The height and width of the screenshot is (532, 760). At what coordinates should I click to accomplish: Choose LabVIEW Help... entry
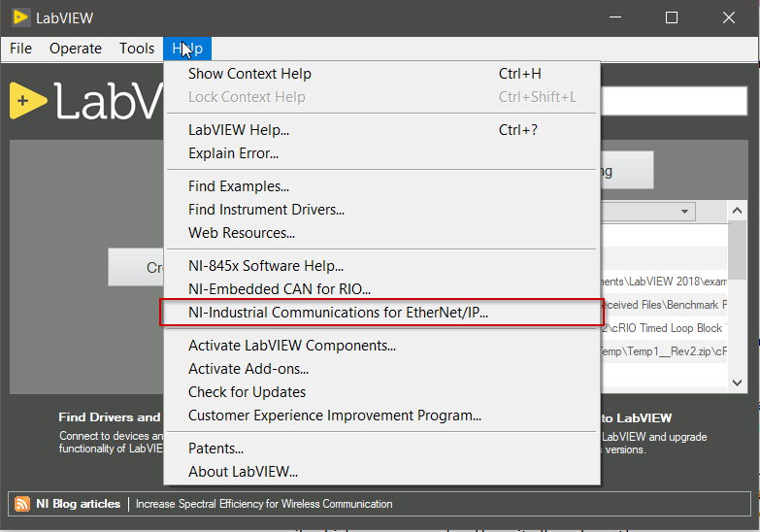click(381, 130)
